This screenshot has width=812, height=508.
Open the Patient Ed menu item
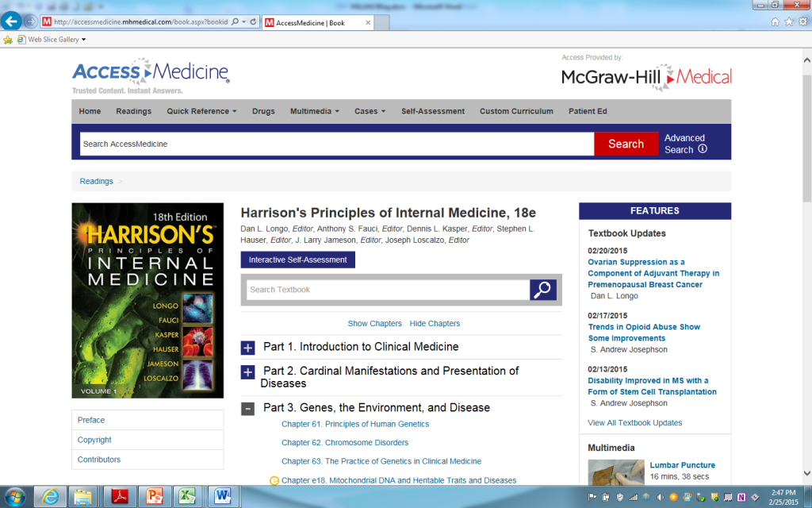coord(588,111)
